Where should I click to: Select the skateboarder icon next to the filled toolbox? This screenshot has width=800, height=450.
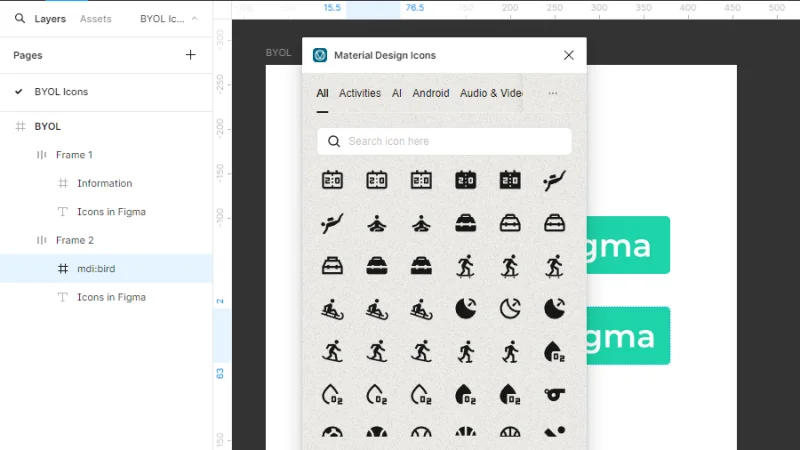[x=465, y=266]
